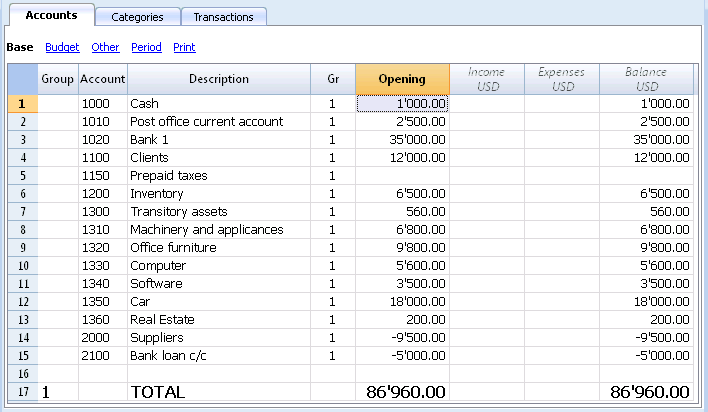Click balance 9'800.00 for Office furniture
708x412 pixels.
(x=646, y=248)
